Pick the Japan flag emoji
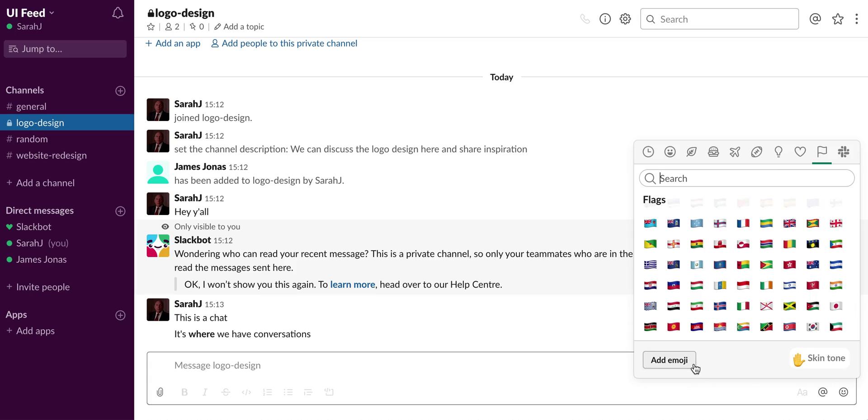Viewport: 868px width, 420px height. coord(836,306)
